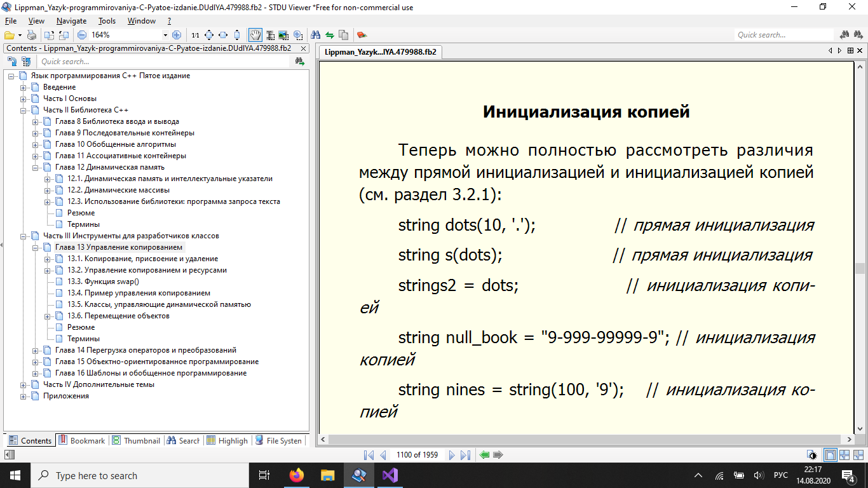Close the Contents panel

pos(303,48)
